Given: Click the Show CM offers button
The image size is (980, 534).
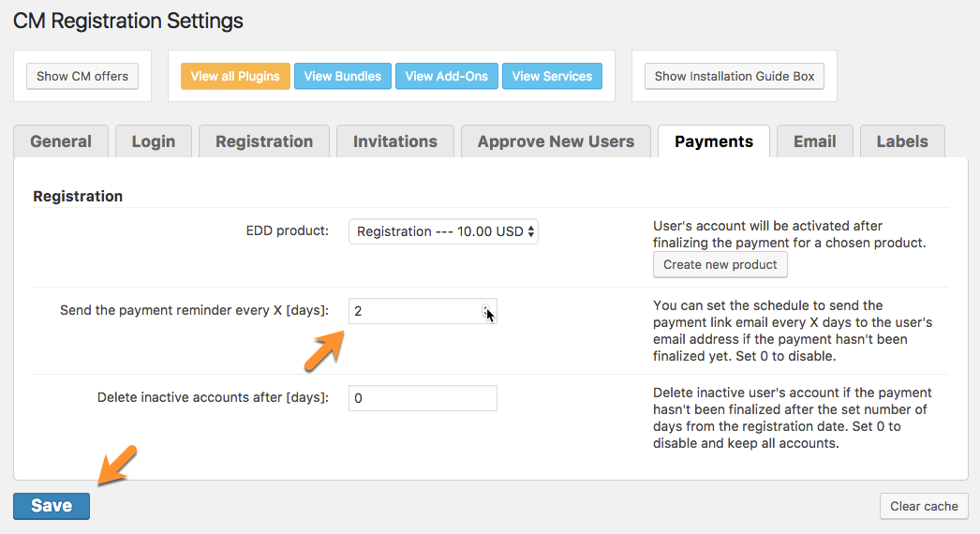Looking at the screenshot, I should coord(82,76).
